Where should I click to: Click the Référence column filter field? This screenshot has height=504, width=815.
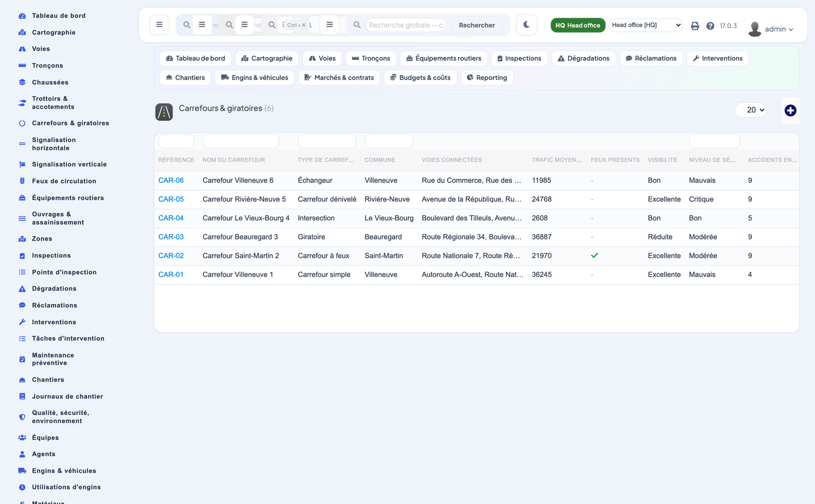pyautogui.click(x=177, y=141)
